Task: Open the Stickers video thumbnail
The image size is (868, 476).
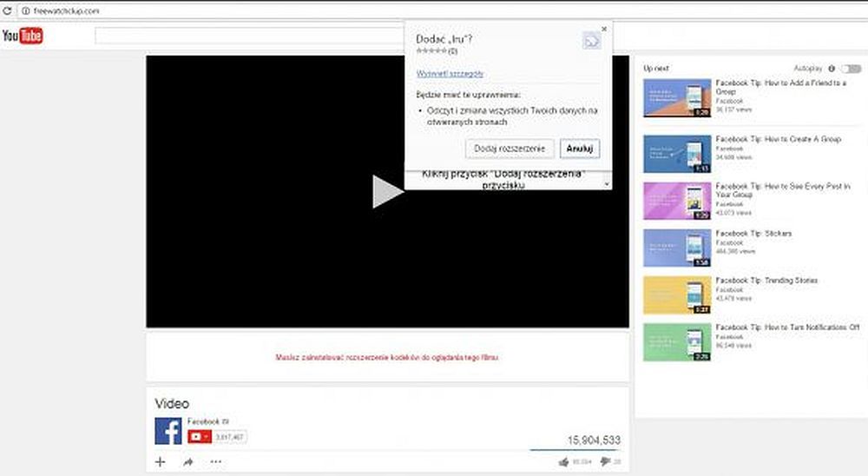Action: [677, 248]
